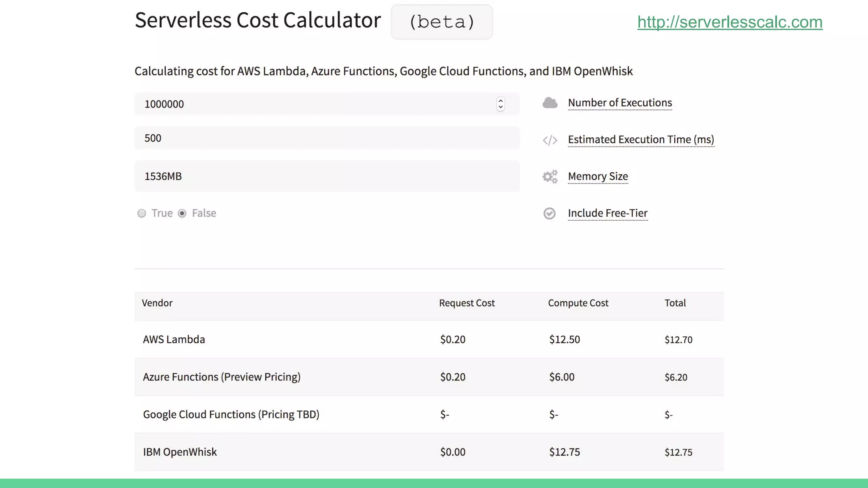Open the 1536MB memory size dropdown

(327, 176)
